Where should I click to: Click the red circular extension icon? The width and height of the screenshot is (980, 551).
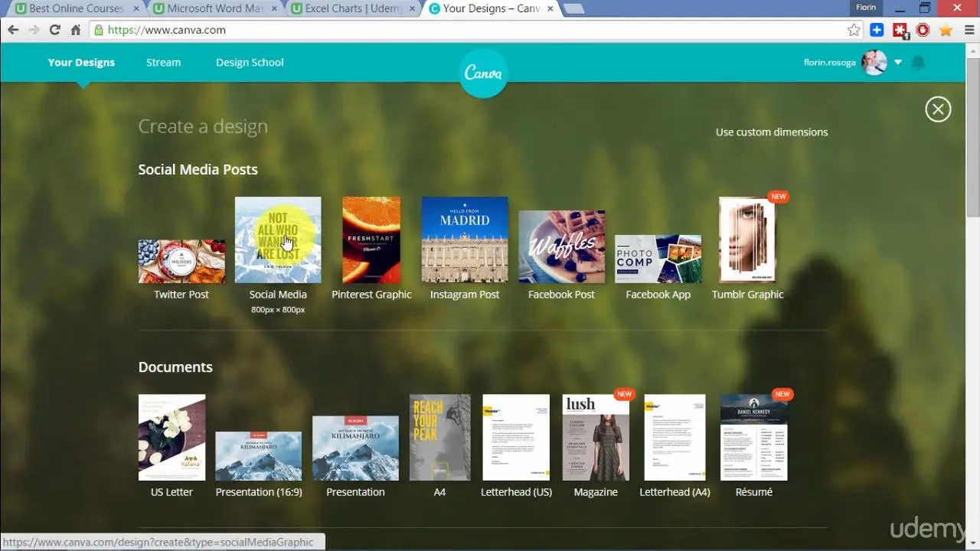pos(923,30)
